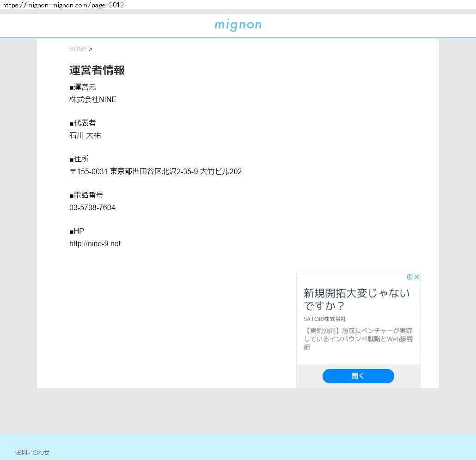Click the phone number 03-5738-7604
This screenshot has height=460, width=476.
(92, 207)
